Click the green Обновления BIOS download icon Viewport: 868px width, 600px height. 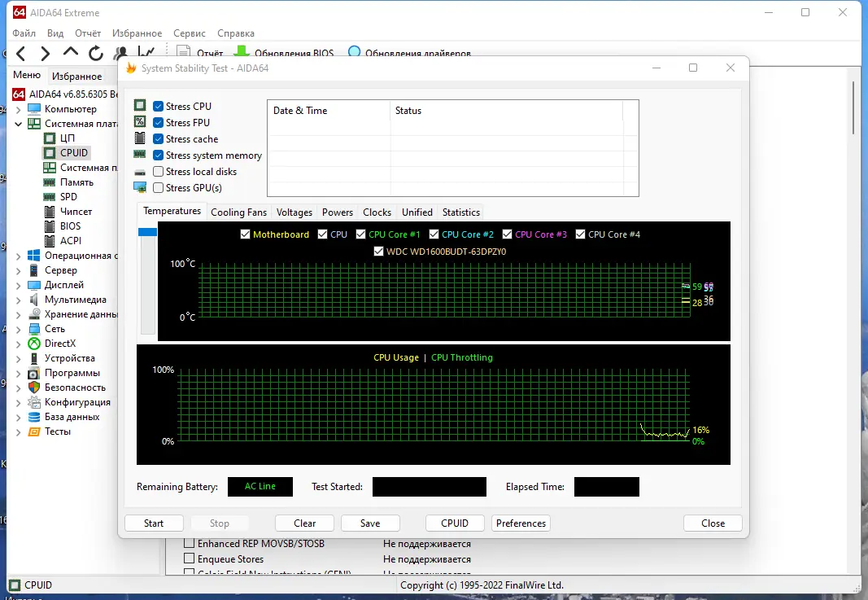coord(241,51)
